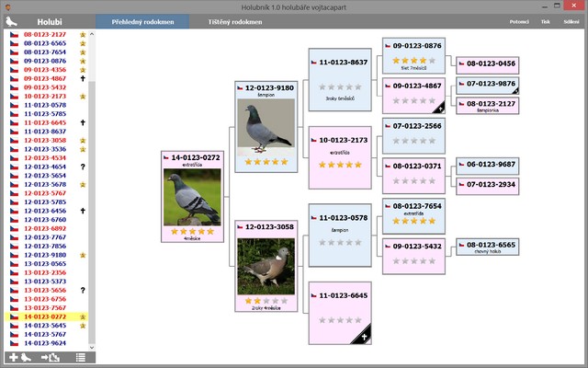Click the deceased cross corner on card 11-0123-6645

point(363,337)
